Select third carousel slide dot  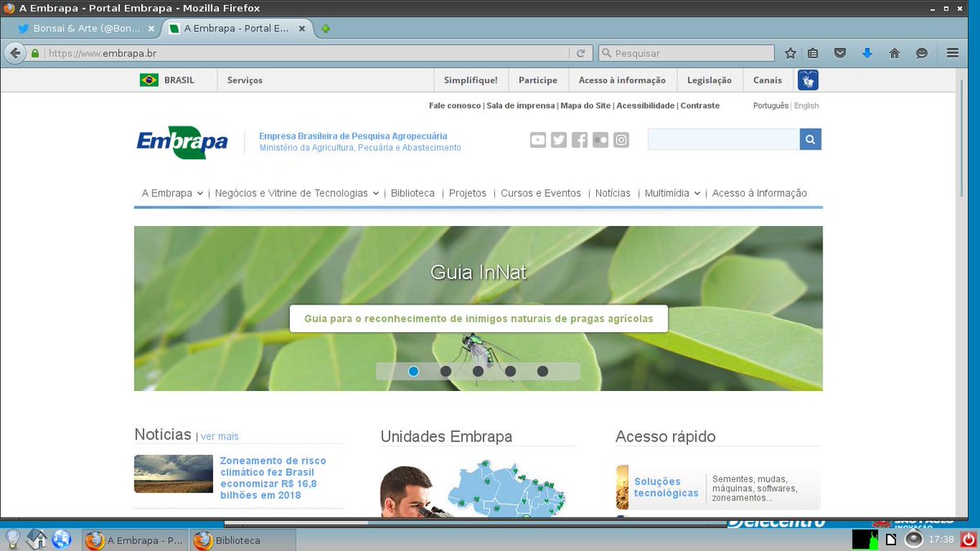[x=478, y=371]
